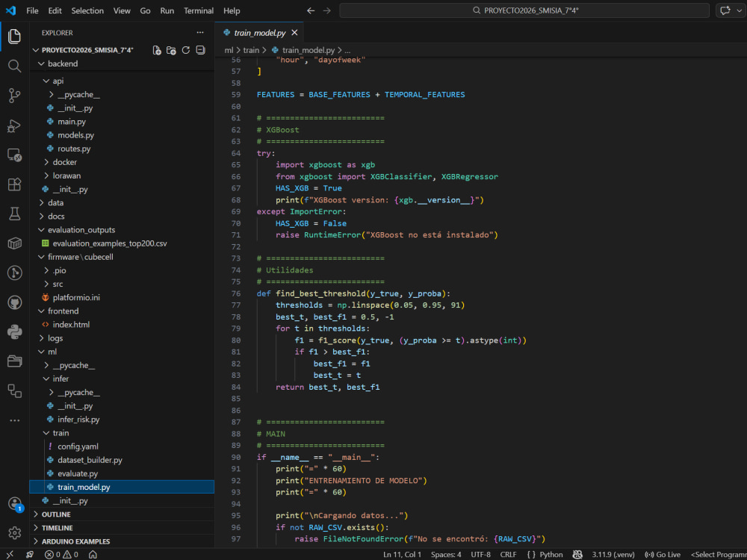
Task: Open evaluate.py file
Action: [x=122, y=473]
